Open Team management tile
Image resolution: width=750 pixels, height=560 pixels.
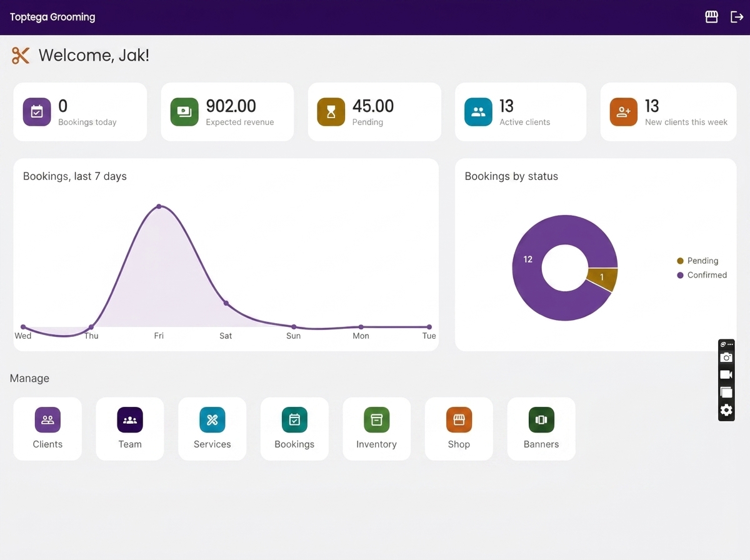coord(130,429)
